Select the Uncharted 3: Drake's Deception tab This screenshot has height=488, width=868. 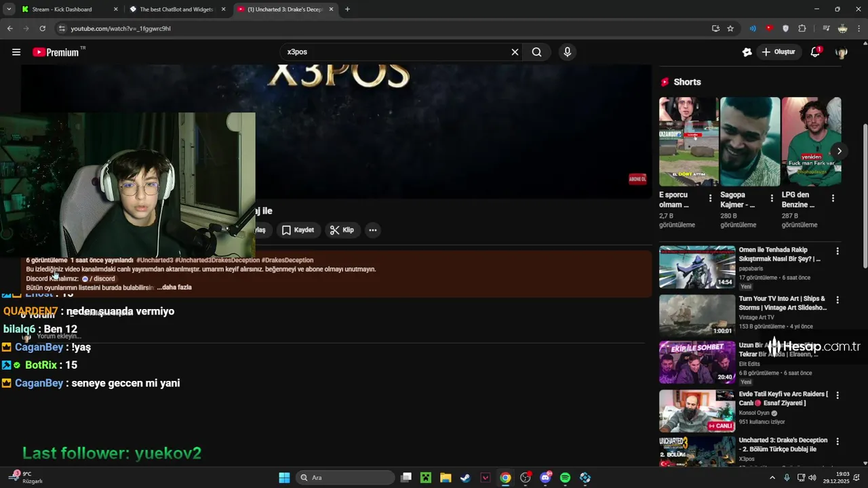[285, 9]
